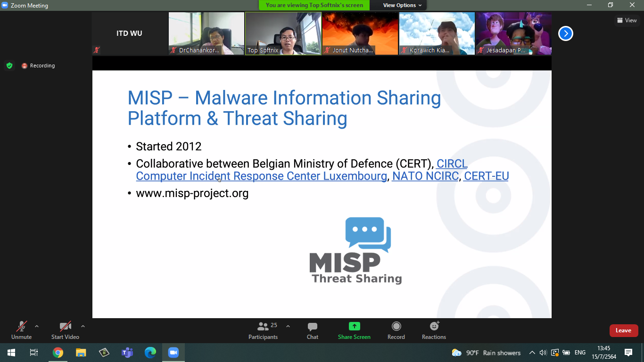Open Microsoft Teams from the taskbar
Screen dimensions: 644x362
pyautogui.click(x=127, y=353)
